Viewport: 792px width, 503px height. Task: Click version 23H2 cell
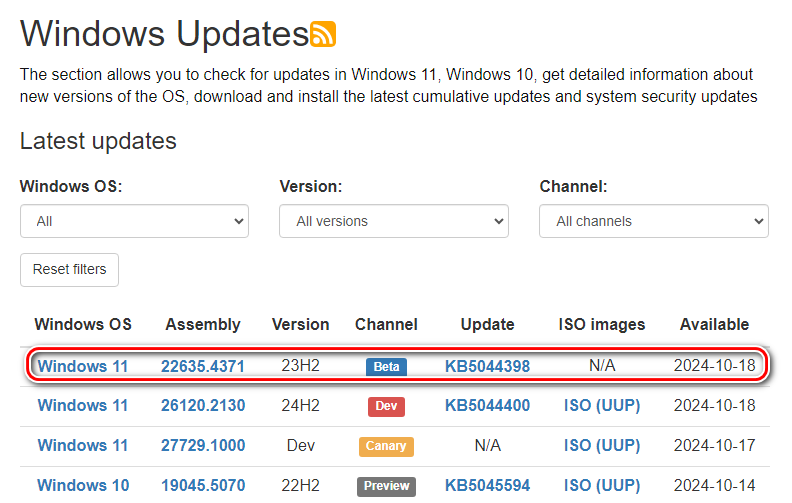[301, 366]
